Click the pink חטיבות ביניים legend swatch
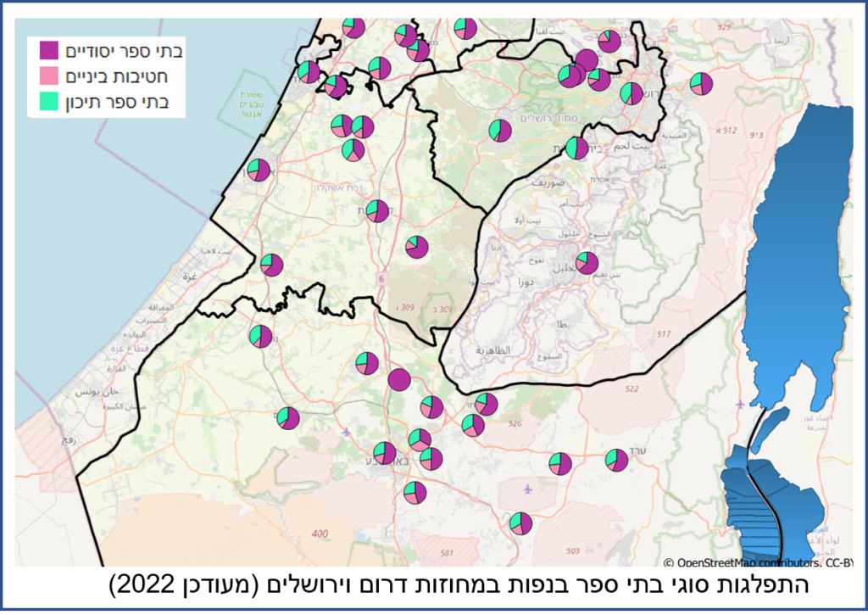Screen dimensions: 868x615 tap(49, 76)
